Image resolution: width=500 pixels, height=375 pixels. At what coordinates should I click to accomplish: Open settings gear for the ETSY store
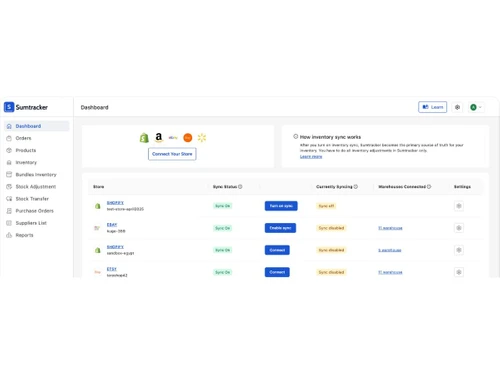click(x=459, y=272)
